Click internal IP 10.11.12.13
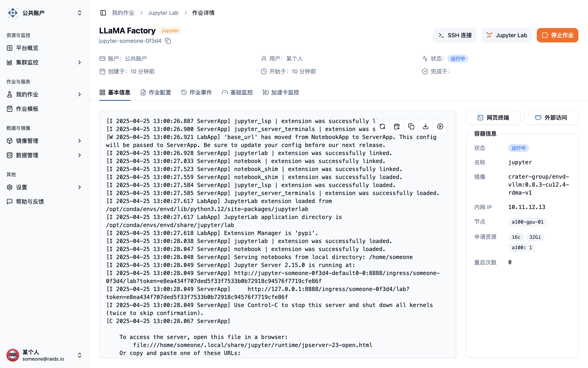The image size is (588, 368). point(527,207)
